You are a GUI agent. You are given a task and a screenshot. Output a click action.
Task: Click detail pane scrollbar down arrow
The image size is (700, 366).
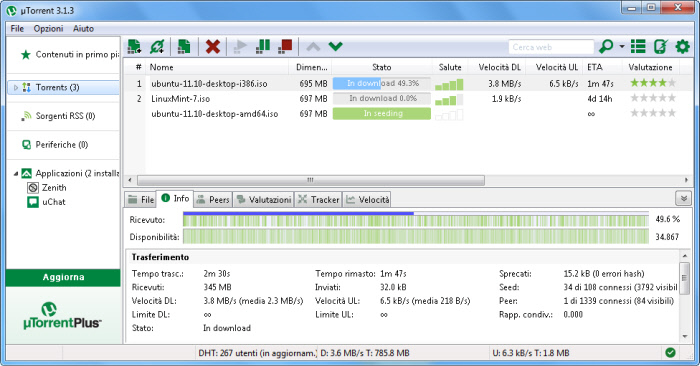[x=685, y=337]
